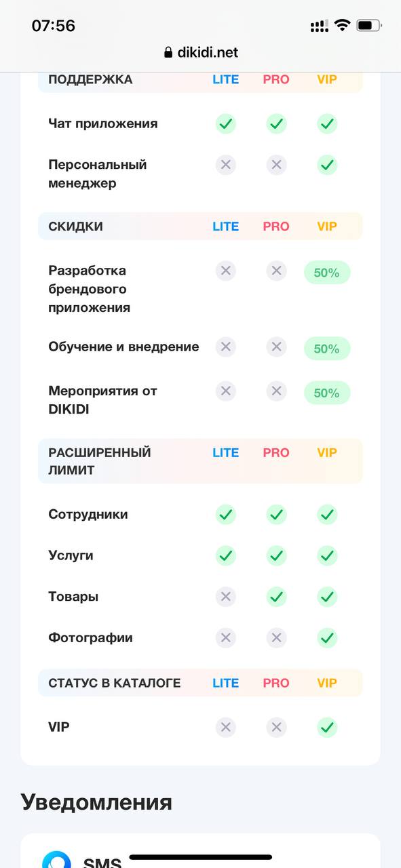Image resolution: width=401 pixels, height=868 pixels.
Task: Click the PRO checkmark for Товары
Action: pos(276,597)
